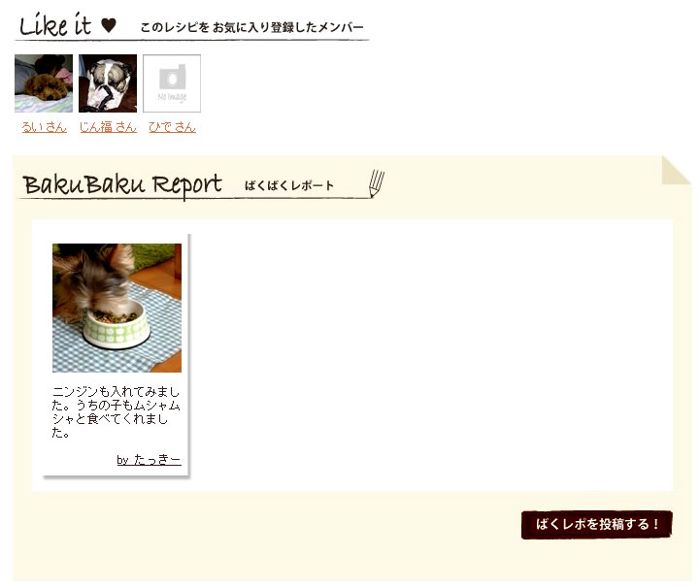The width and height of the screenshot is (700, 588).
Task: Click the このレシピを お気に入り登録したメンバー heading
Action: 252,27
